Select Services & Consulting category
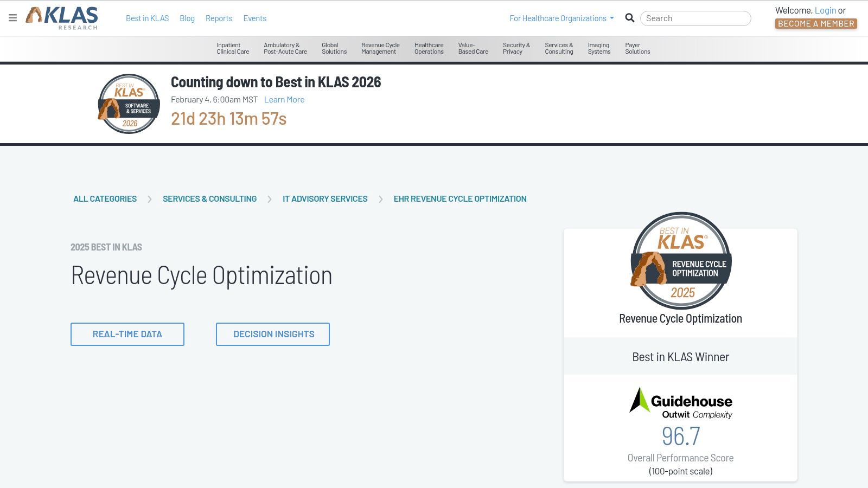 point(559,49)
